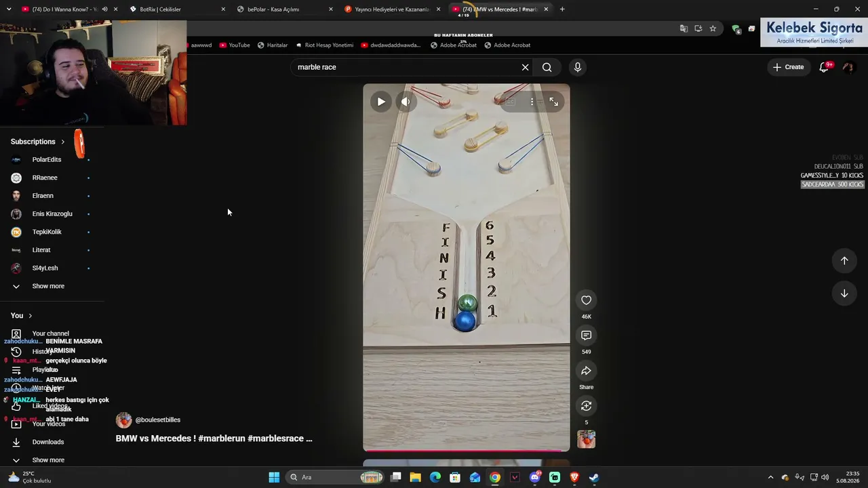Image resolution: width=868 pixels, height=488 pixels.
Task: Open Microsoft Edge from the taskbar
Action: pos(435,477)
